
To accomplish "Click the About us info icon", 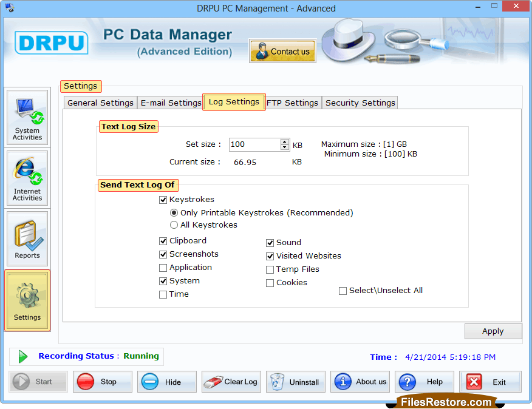I will (343, 382).
